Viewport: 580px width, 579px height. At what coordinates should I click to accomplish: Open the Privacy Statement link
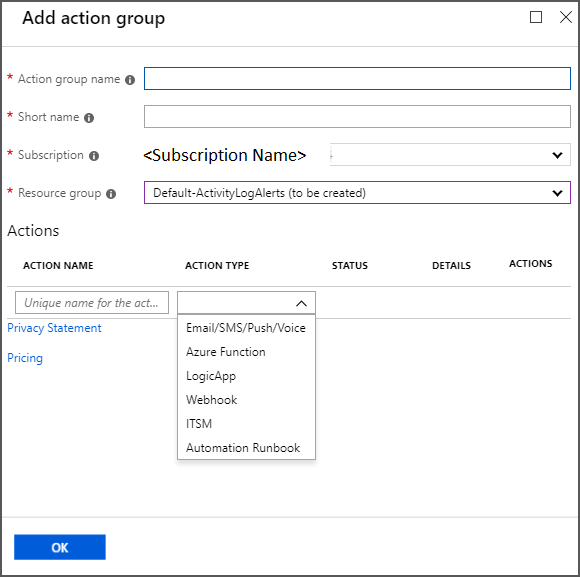pyautogui.click(x=54, y=329)
